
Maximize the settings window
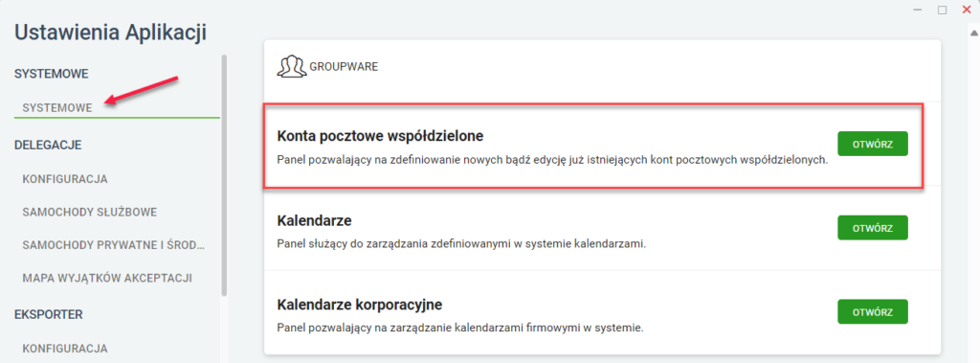click(x=942, y=10)
